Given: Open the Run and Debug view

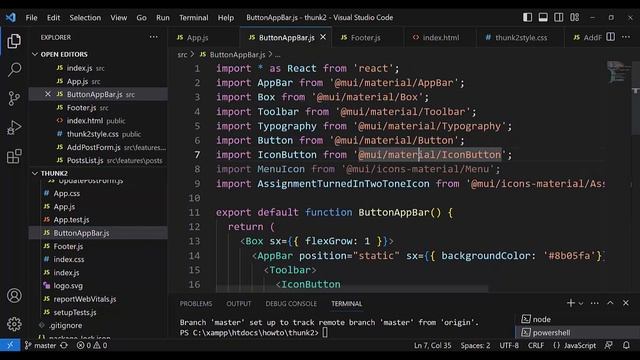Looking at the screenshot, I should click(14, 127).
